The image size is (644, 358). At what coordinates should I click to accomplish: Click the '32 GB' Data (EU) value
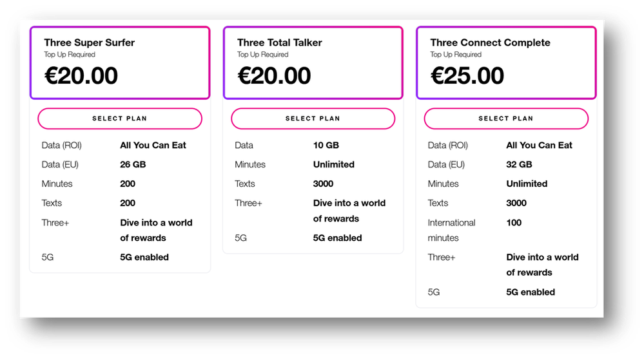(x=519, y=164)
